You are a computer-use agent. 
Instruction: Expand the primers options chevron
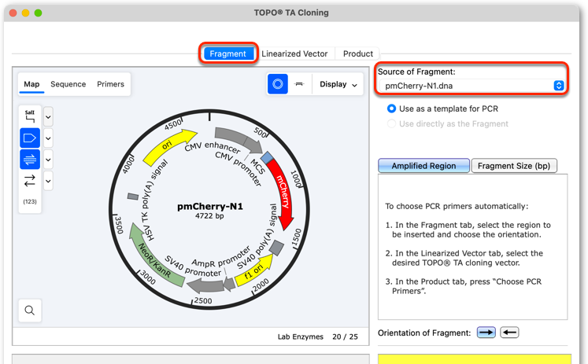[x=48, y=160]
